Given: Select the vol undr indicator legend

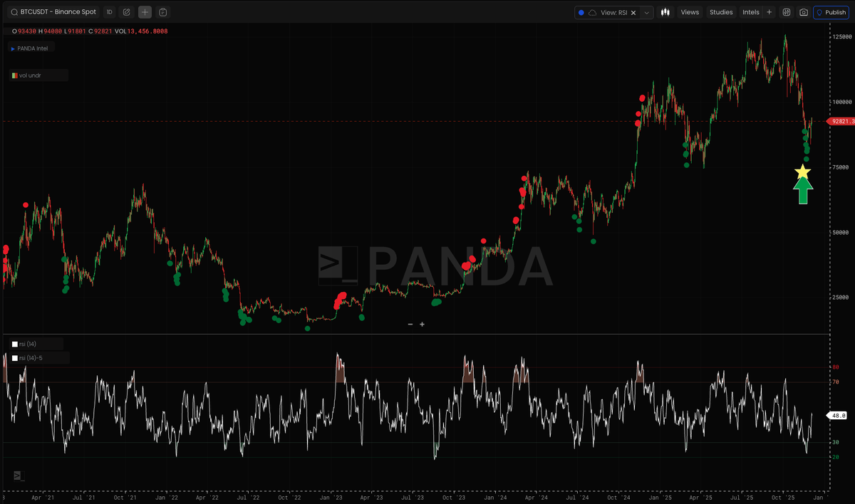Looking at the screenshot, I should pyautogui.click(x=38, y=75).
